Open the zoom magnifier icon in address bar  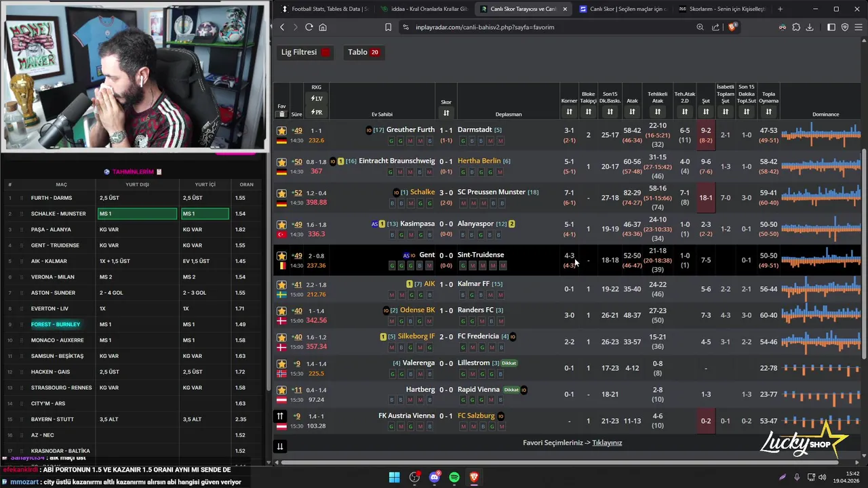click(x=700, y=27)
